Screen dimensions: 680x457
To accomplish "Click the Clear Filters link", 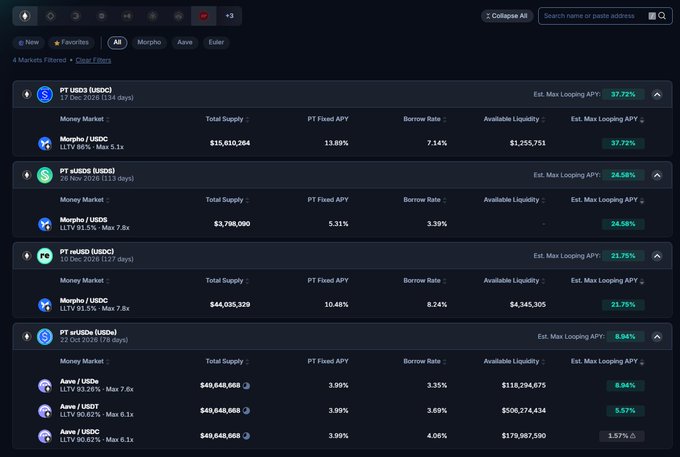I will [93, 60].
